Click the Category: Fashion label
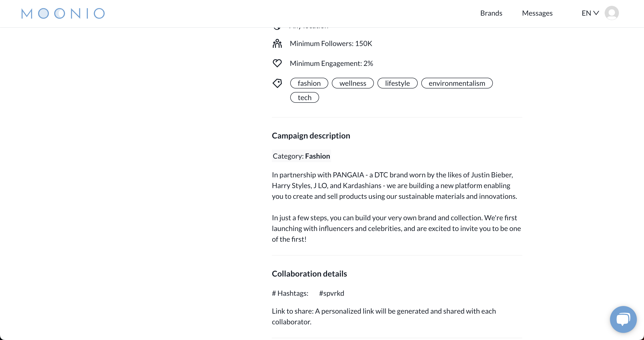The width and height of the screenshot is (644, 340). [x=301, y=156]
